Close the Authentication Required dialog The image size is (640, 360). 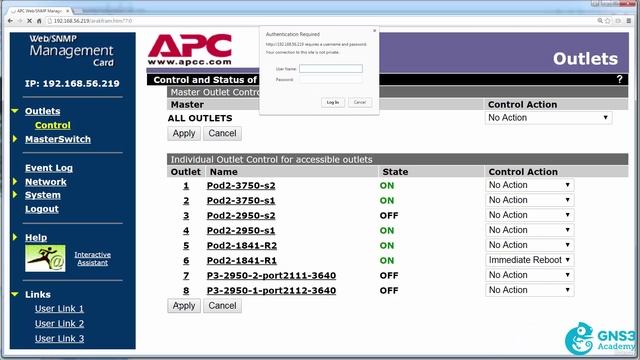374,31
